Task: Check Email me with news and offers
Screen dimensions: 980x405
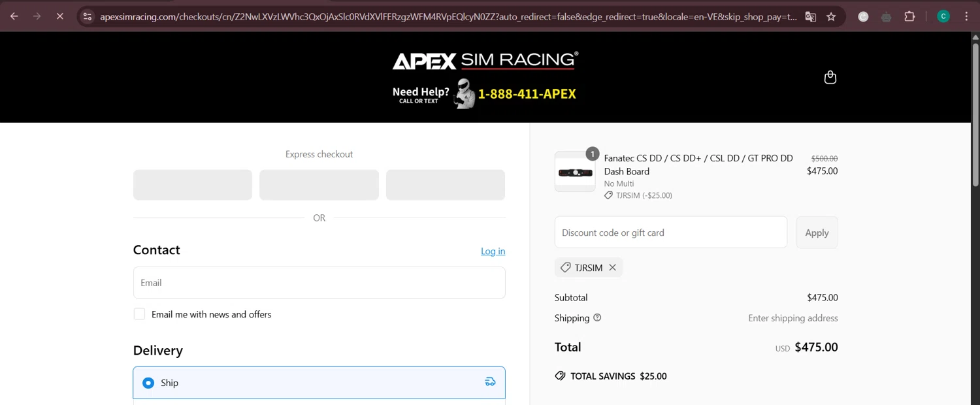Action: tap(139, 314)
